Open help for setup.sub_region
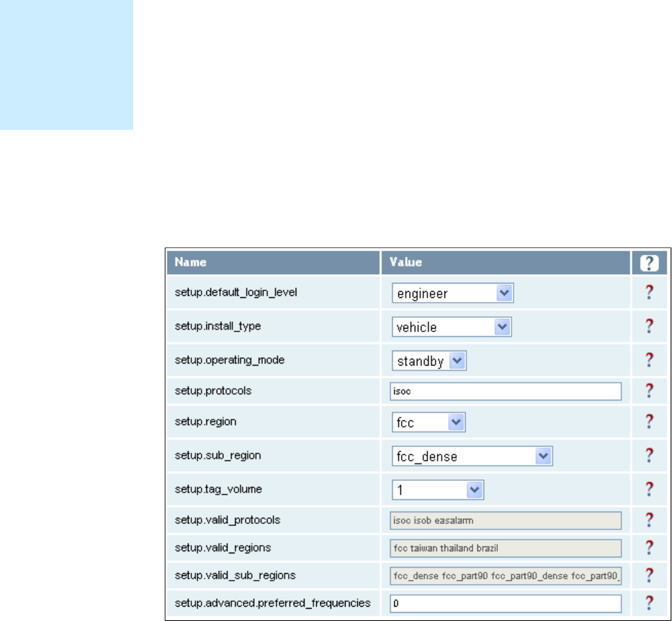Viewport: 672px width, 621px height. pos(649,456)
